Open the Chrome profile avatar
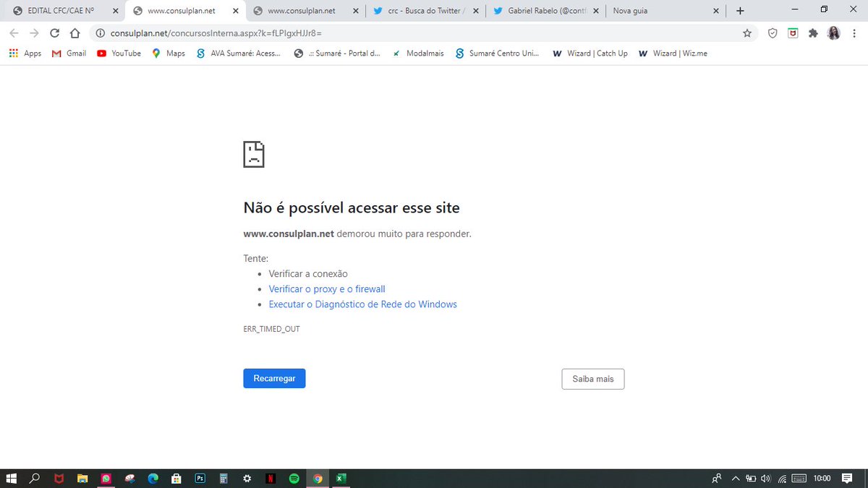The image size is (868, 488). coord(834,33)
